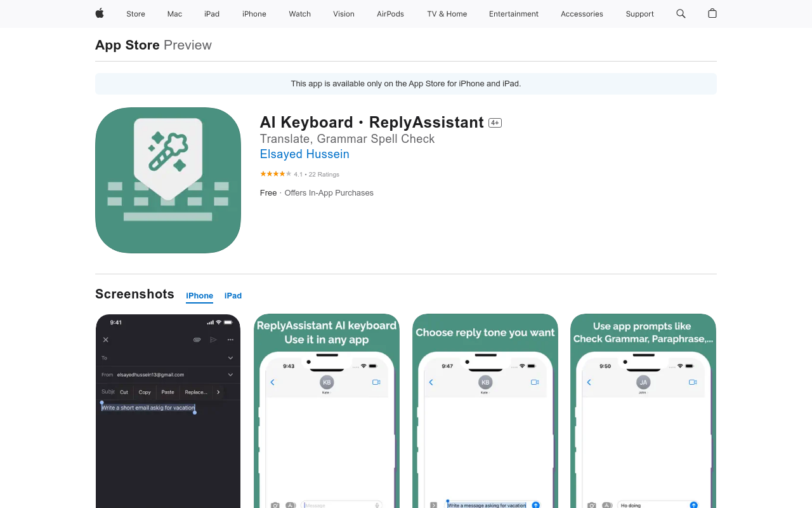Open the Mac menu
The height and width of the screenshot is (508, 812).
point(174,14)
